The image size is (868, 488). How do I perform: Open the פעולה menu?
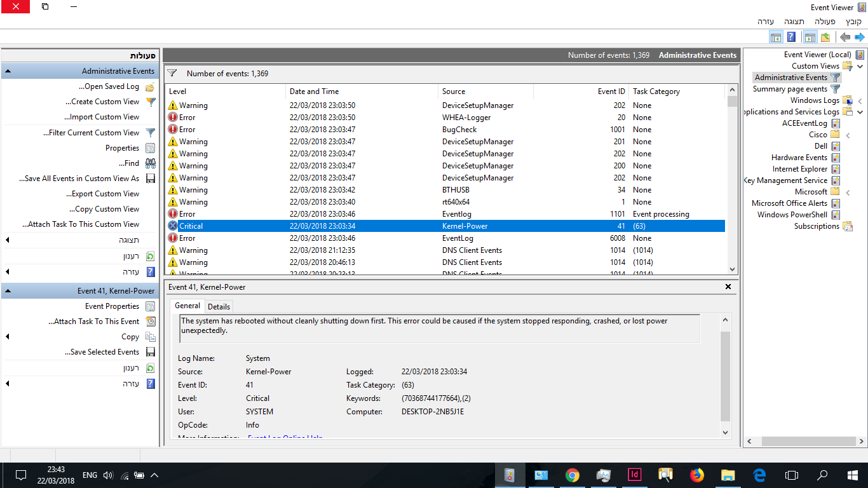[825, 22]
